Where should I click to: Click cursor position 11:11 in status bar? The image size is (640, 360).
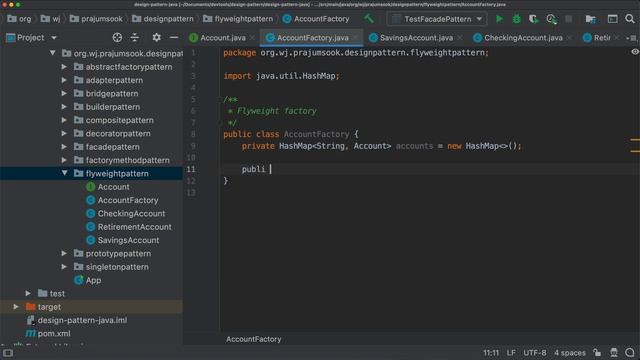pyautogui.click(x=491, y=353)
